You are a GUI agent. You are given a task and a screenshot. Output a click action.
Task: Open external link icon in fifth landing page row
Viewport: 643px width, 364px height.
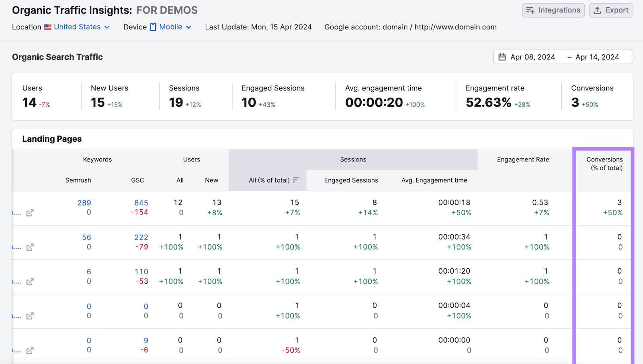(x=30, y=351)
